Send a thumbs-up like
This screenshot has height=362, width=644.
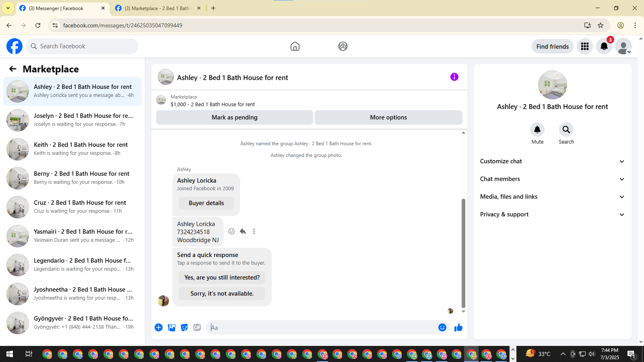(458, 327)
